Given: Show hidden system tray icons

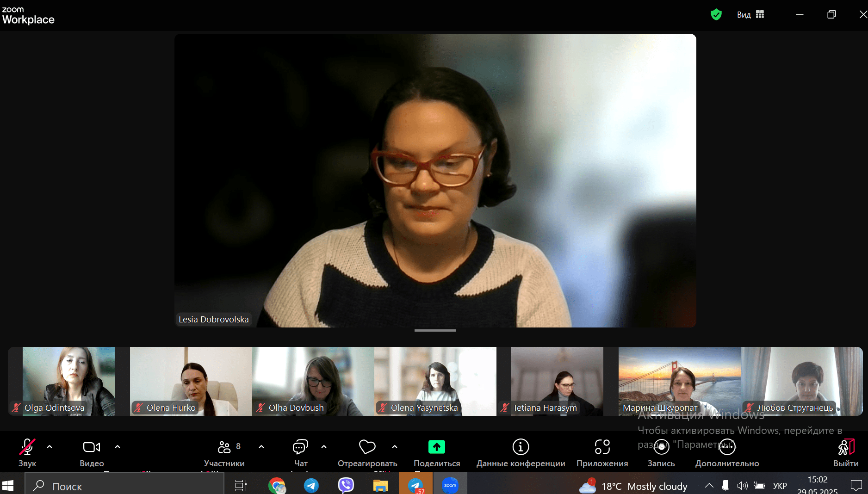Looking at the screenshot, I should click(x=709, y=486).
